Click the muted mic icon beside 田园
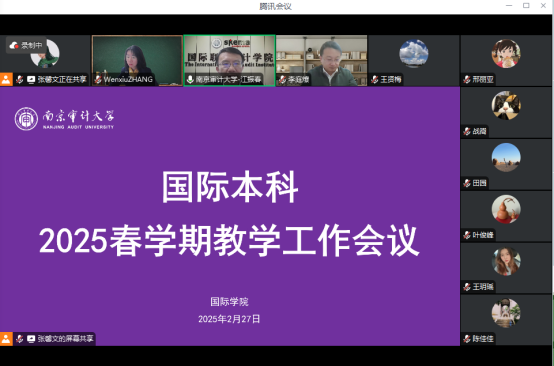This screenshot has width=554, height=366. click(x=467, y=183)
